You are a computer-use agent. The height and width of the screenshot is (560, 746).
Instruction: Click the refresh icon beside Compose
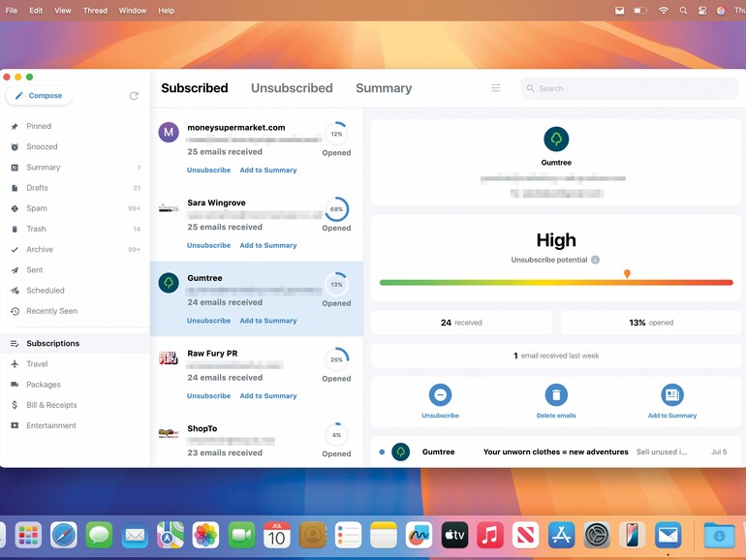click(134, 96)
